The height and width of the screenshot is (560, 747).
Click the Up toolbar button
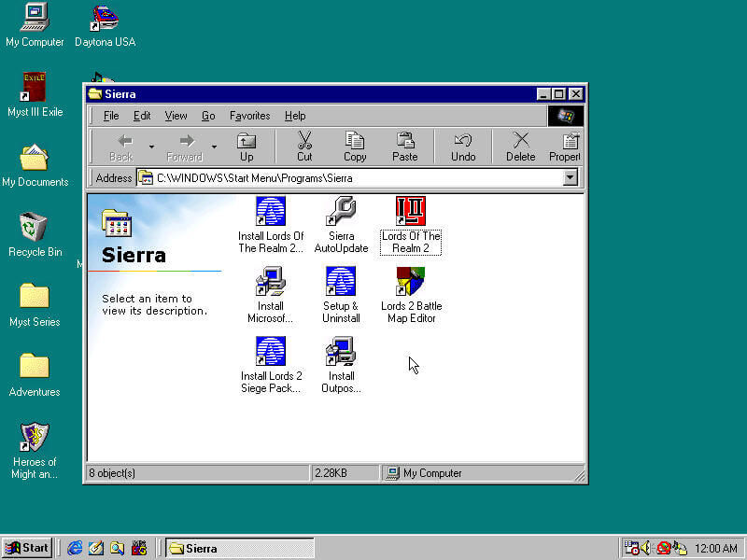tap(247, 147)
